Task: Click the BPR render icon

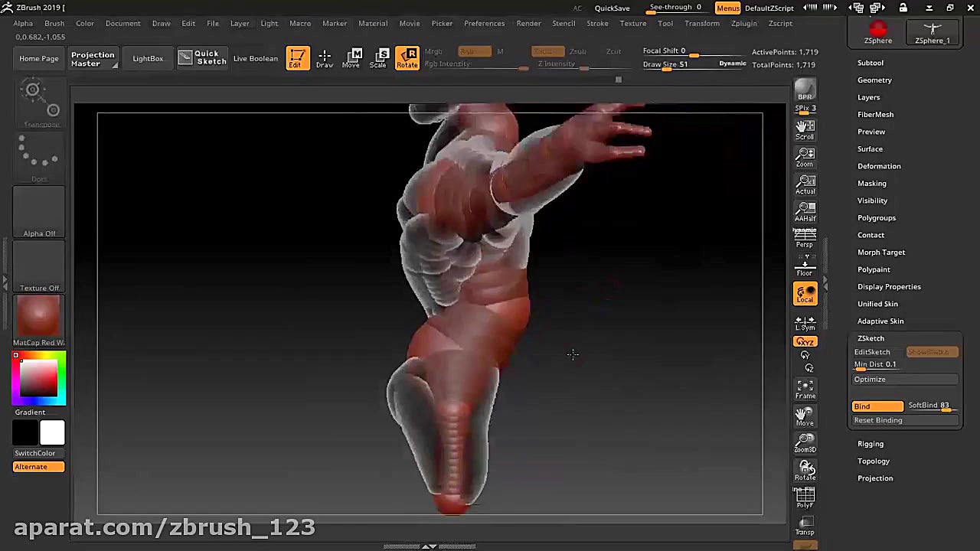Action: point(805,90)
